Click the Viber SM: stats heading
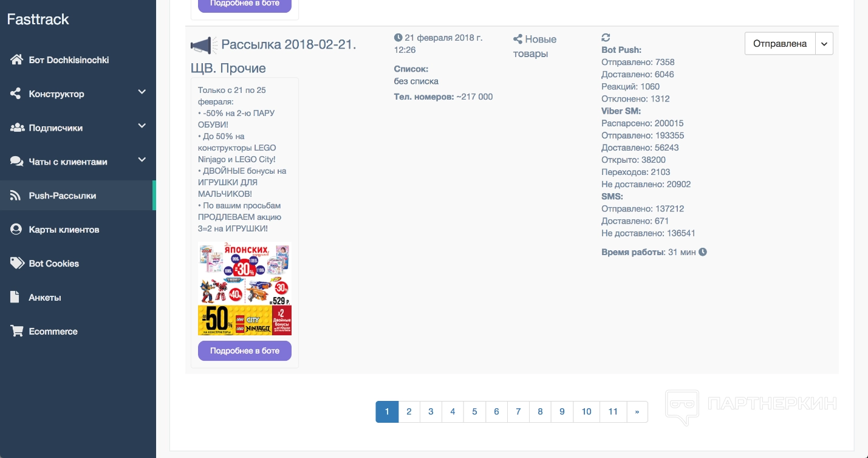Screen dimensions: 868x458 [621, 111]
